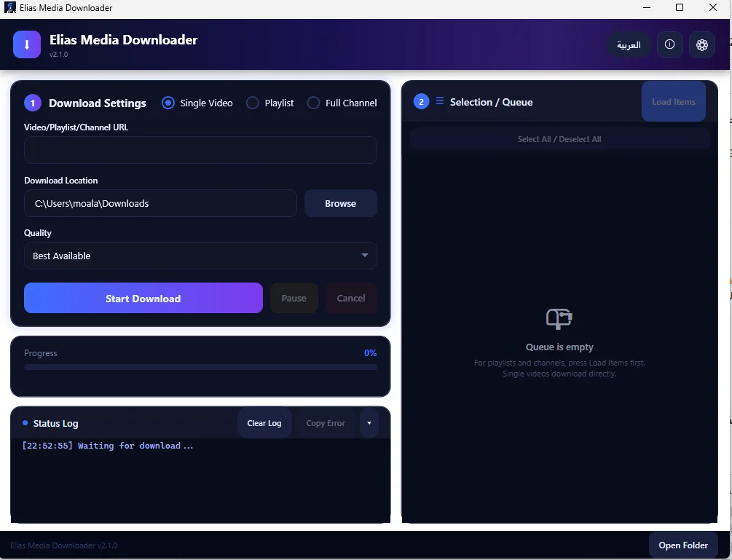Click the v2.1.0 version label in header

pyautogui.click(x=59, y=54)
